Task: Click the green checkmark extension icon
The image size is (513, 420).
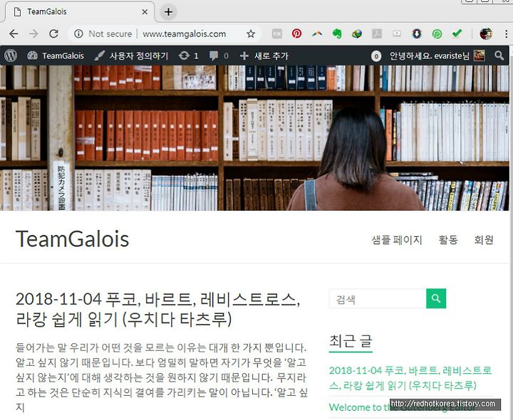Action: pyautogui.click(x=457, y=33)
